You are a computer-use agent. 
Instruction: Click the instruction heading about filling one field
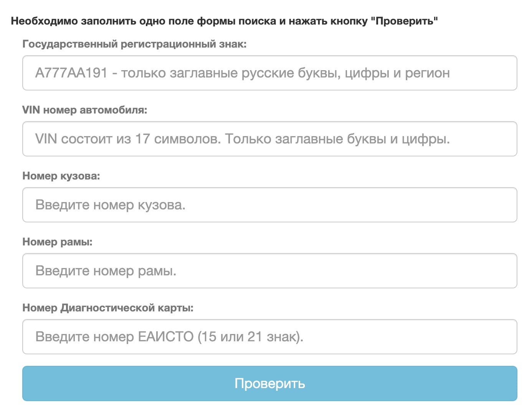click(x=225, y=21)
